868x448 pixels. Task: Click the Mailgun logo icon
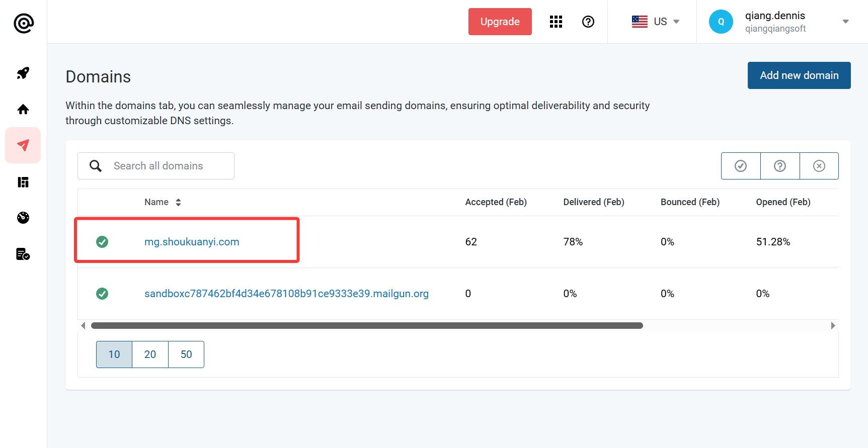(24, 23)
